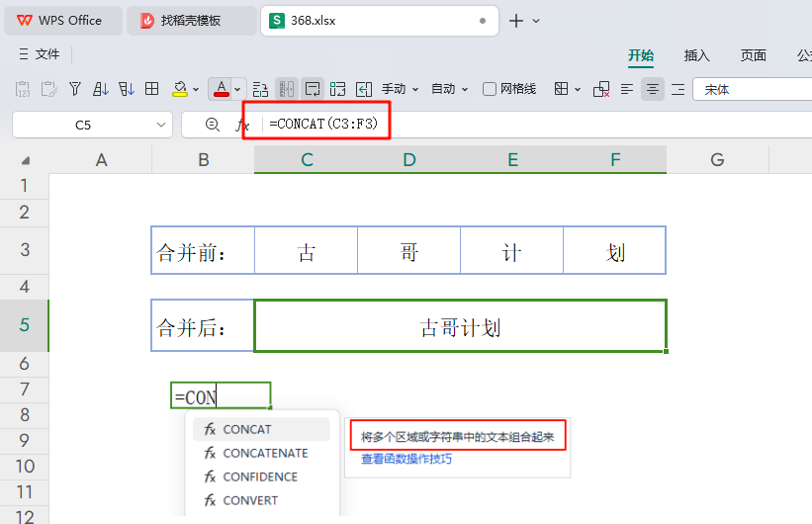Open the borders dropdown arrow
The height and width of the screenshot is (524, 812).
pos(578,90)
